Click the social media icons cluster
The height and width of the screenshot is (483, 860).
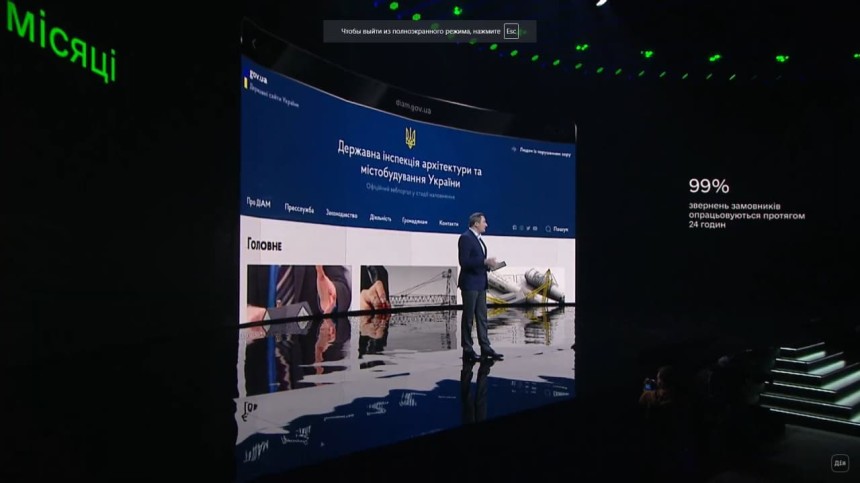click(x=523, y=228)
